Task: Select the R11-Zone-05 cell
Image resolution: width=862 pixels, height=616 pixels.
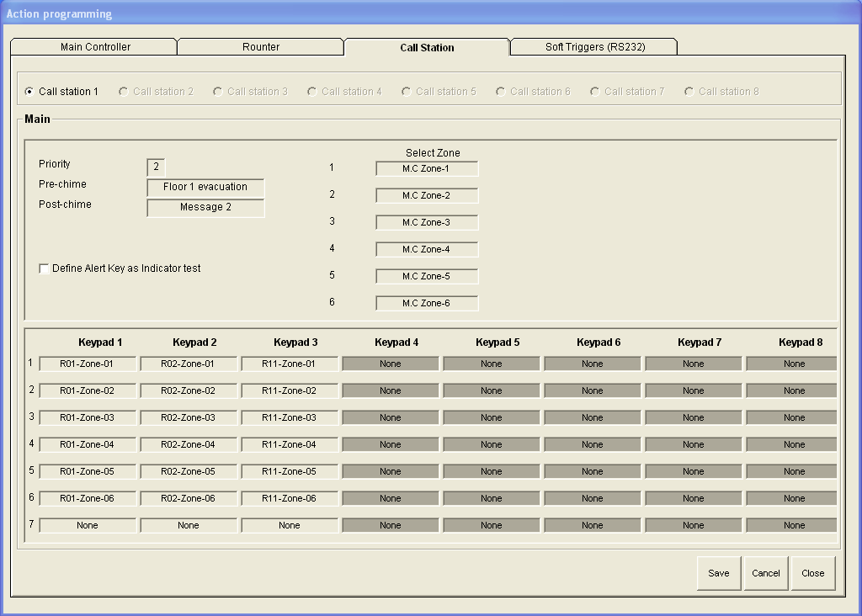Action: [x=290, y=471]
